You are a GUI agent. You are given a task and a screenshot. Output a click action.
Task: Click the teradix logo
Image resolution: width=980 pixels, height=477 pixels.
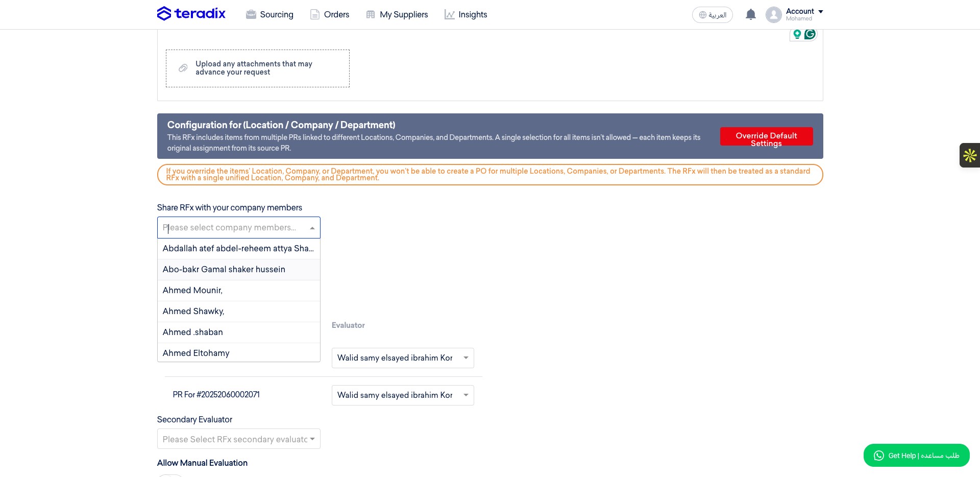(191, 14)
